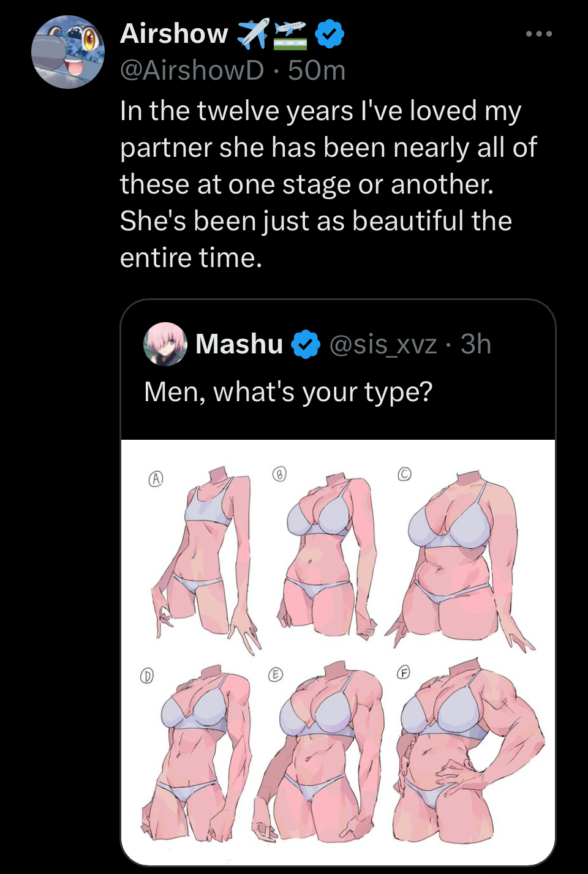Click Mashu's blue verified badge

(306, 344)
